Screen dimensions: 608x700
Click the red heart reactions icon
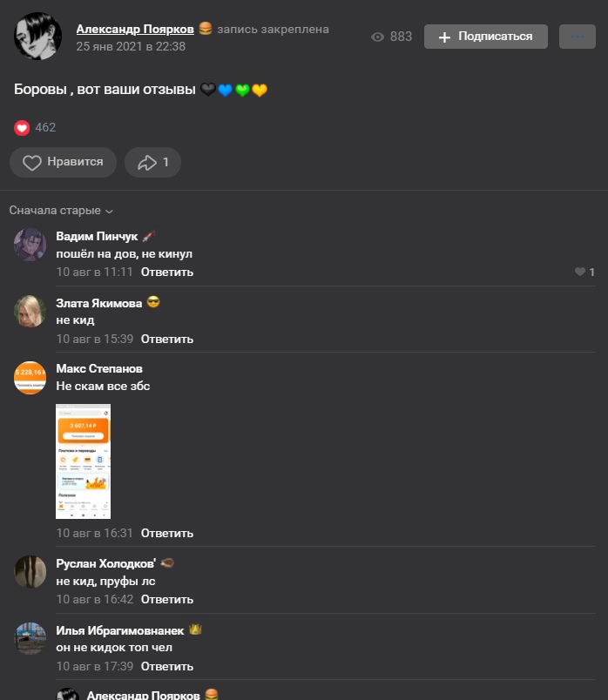click(x=22, y=128)
